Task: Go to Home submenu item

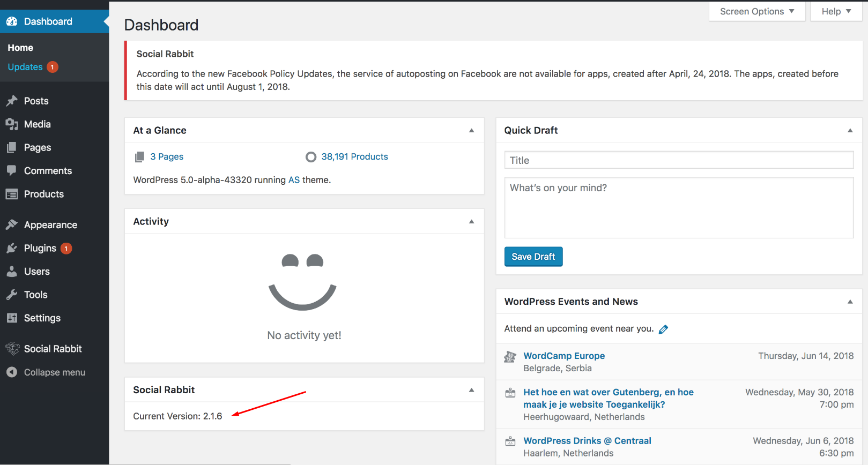Action: 20,48
